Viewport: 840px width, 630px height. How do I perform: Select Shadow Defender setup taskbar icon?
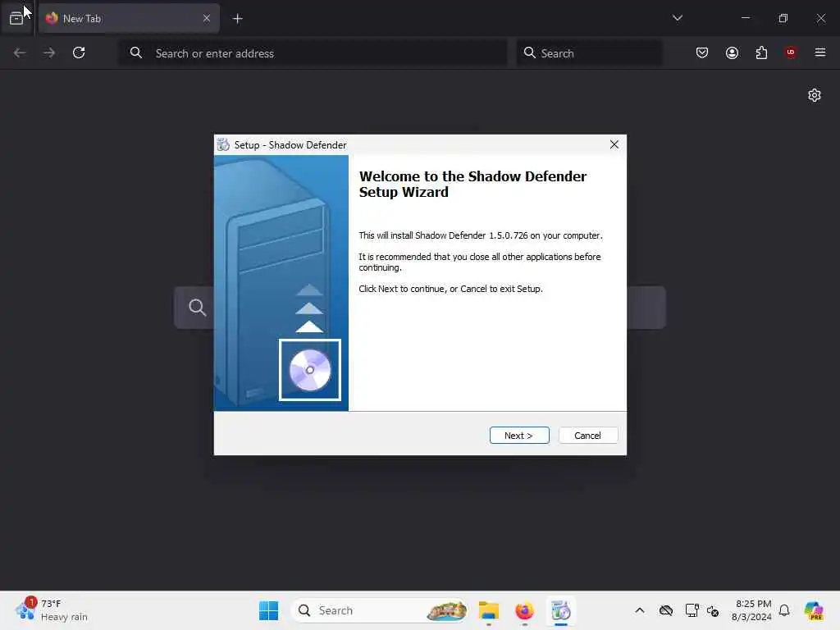[561, 610]
